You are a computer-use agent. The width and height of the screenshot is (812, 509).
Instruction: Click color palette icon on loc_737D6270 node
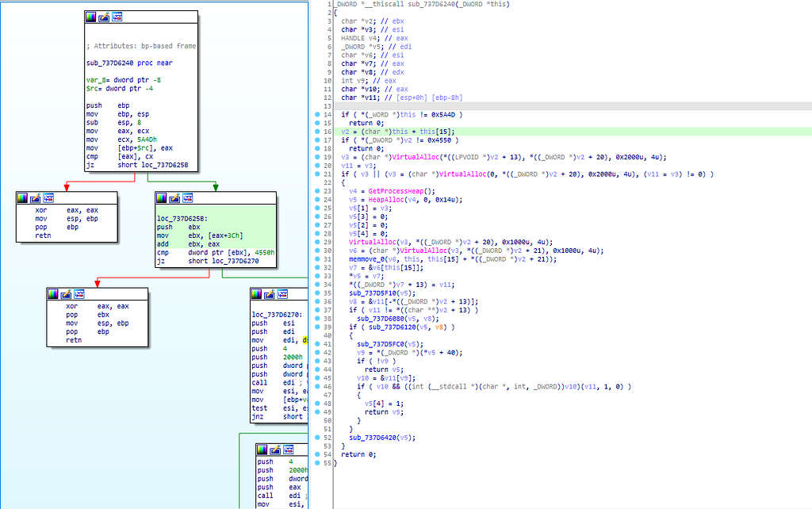256,294
